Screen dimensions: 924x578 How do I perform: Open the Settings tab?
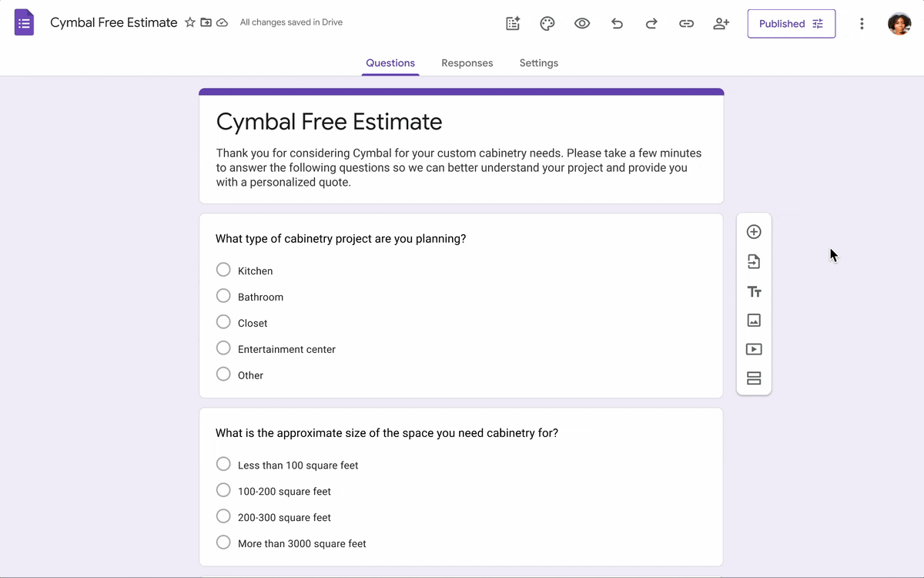[x=538, y=62]
